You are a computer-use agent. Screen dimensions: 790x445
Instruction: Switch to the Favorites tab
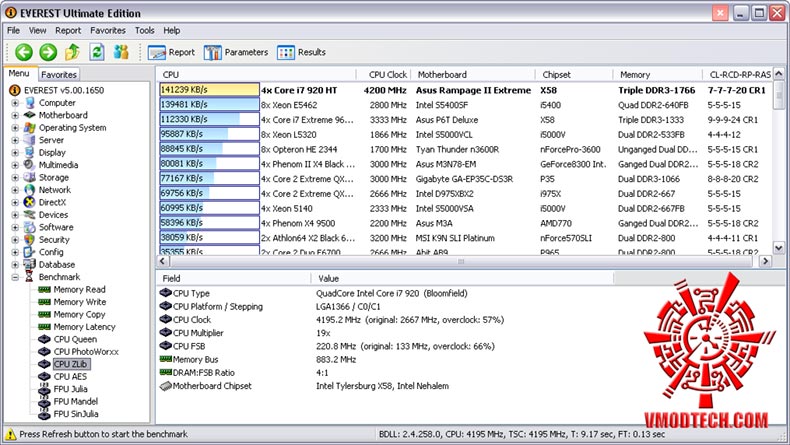pos(59,74)
